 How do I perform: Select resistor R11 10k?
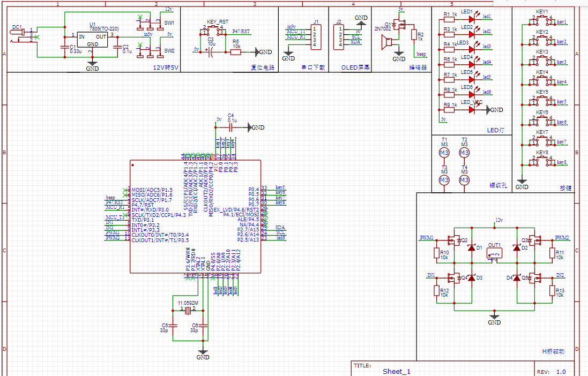click(552, 253)
